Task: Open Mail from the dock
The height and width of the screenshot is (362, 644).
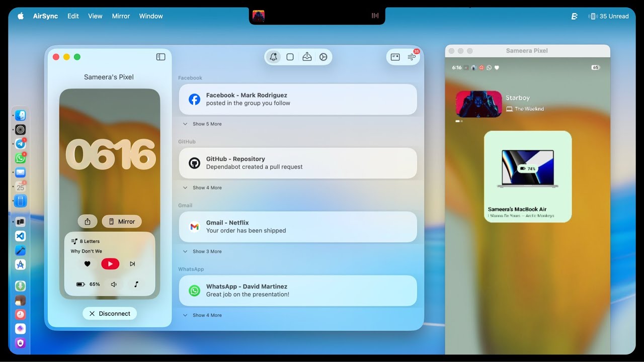Action: pyautogui.click(x=20, y=172)
